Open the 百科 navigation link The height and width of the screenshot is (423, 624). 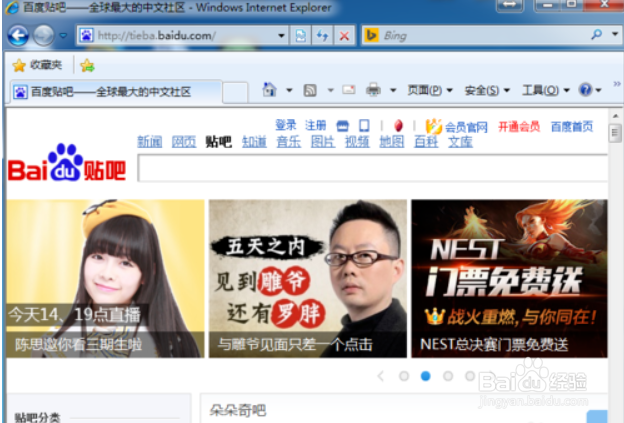[426, 142]
